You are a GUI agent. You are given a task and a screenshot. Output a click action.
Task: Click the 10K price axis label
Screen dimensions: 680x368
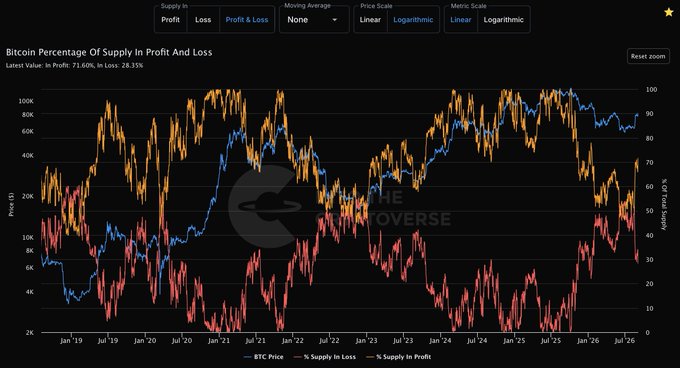point(28,238)
